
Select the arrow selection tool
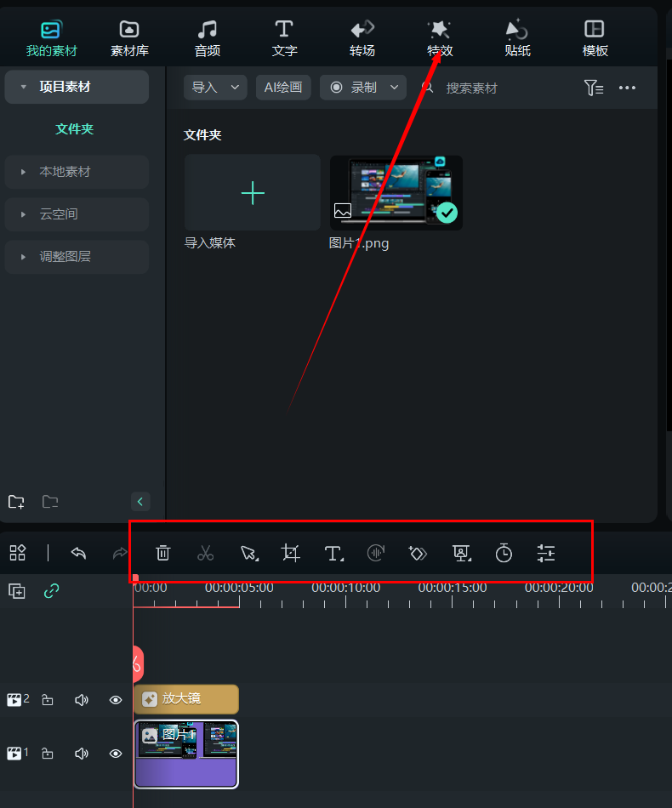[249, 554]
